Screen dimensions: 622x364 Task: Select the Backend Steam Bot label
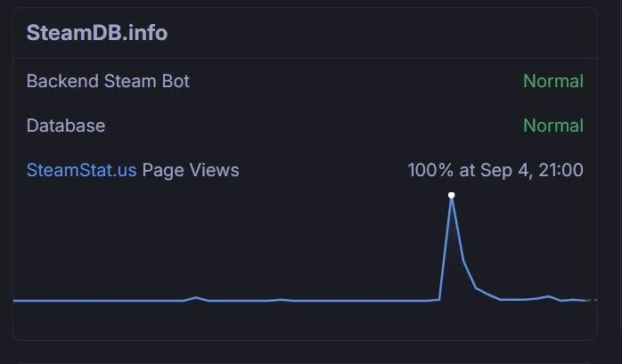(108, 81)
